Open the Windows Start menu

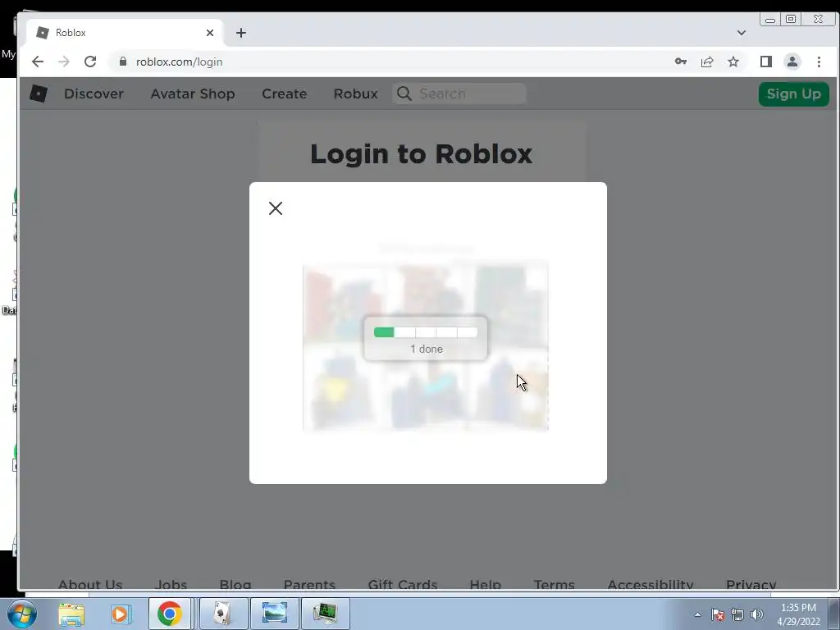pyautogui.click(x=22, y=614)
